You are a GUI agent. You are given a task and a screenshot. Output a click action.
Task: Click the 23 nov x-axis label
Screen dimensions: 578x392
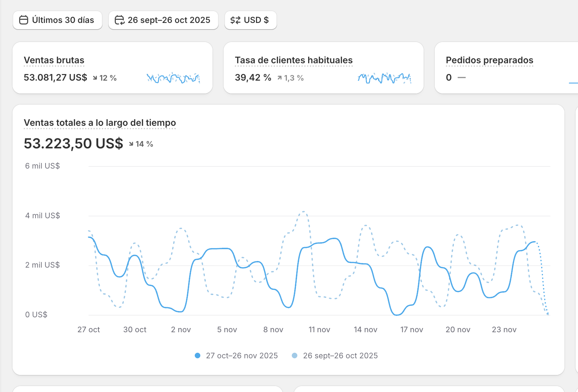[504, 329]
